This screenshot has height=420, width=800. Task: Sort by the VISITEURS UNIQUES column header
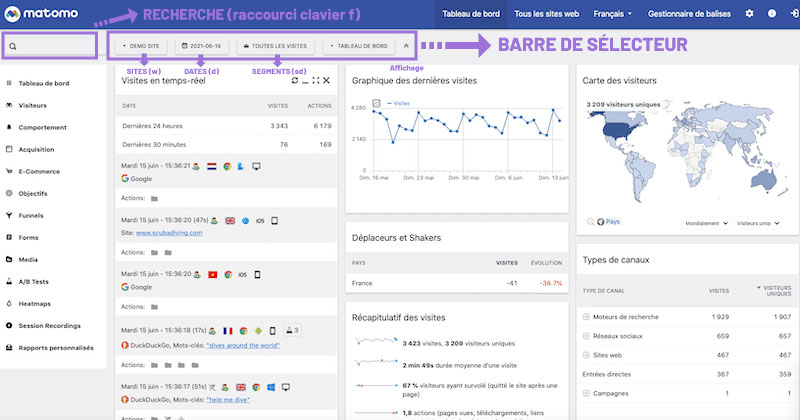(x=776, y=290)
